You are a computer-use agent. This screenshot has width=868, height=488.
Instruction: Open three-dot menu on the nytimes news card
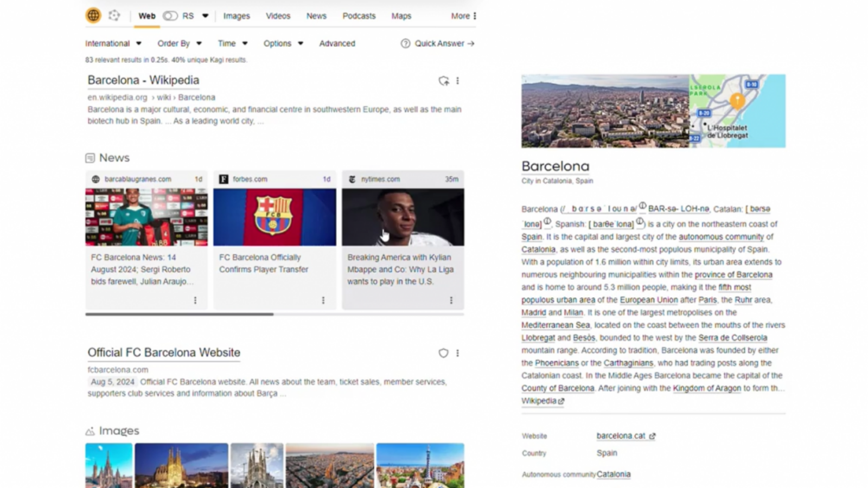tap(451, 300)
